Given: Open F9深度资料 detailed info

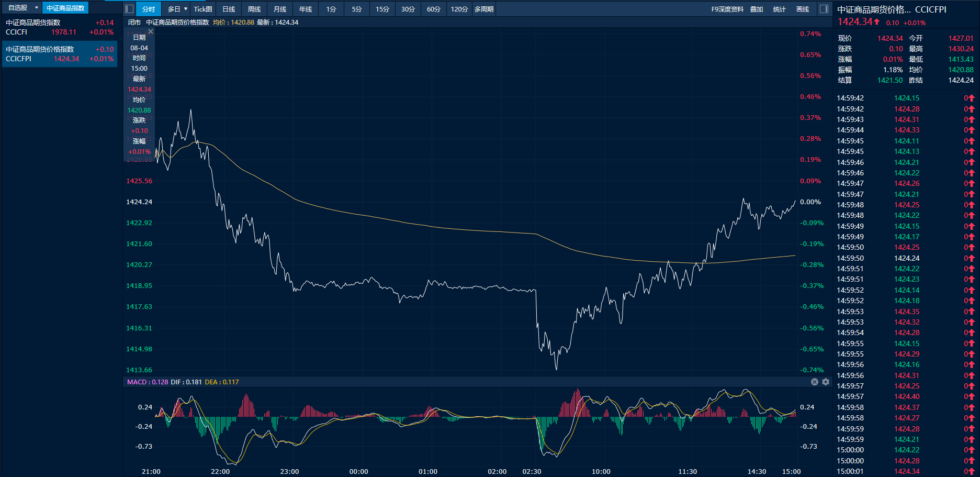Looking at the screenshot, I should click(727, 9).
